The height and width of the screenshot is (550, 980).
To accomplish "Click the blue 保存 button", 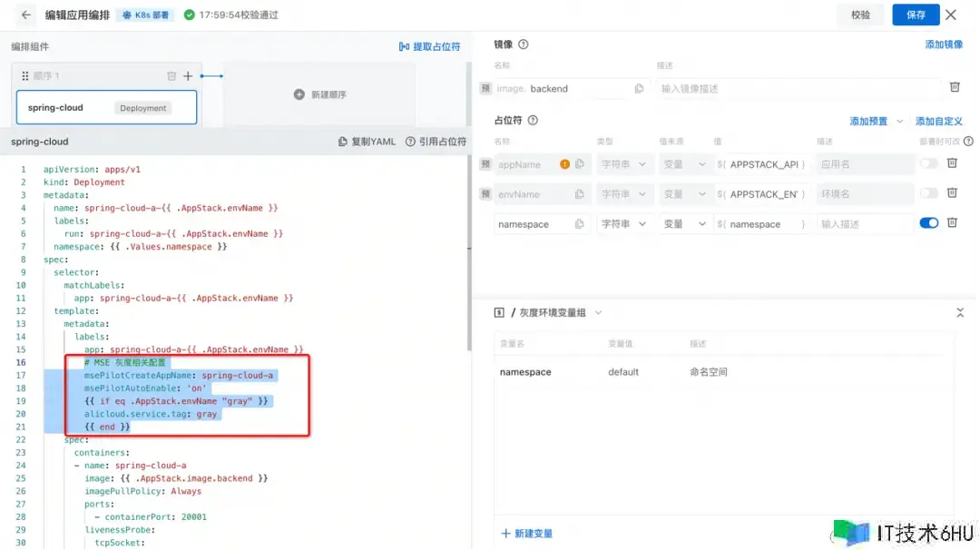I will click(x=916, y=15).
